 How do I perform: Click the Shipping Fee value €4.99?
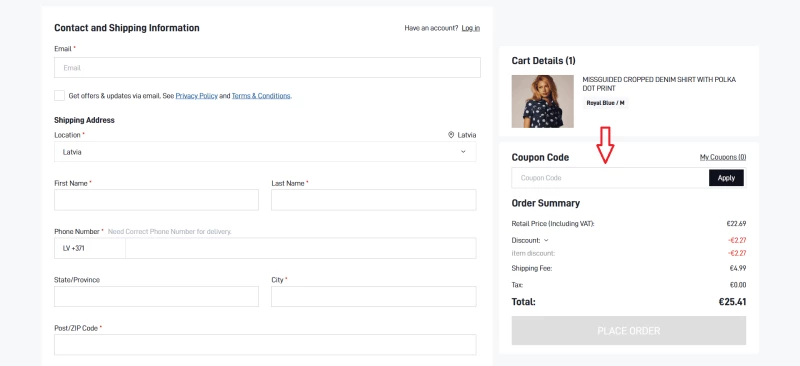coord(738,268)
